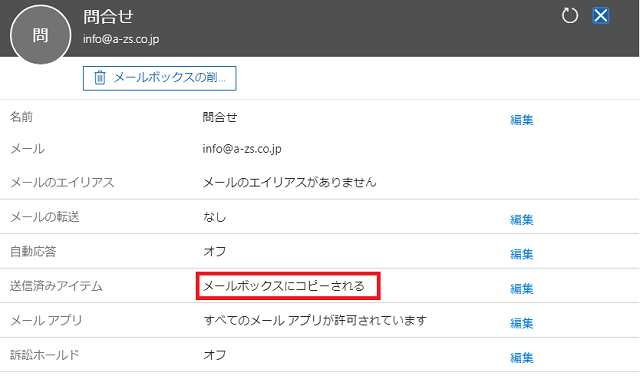Click the 自動応答 label
640x376 pixels.
[33, 251]
